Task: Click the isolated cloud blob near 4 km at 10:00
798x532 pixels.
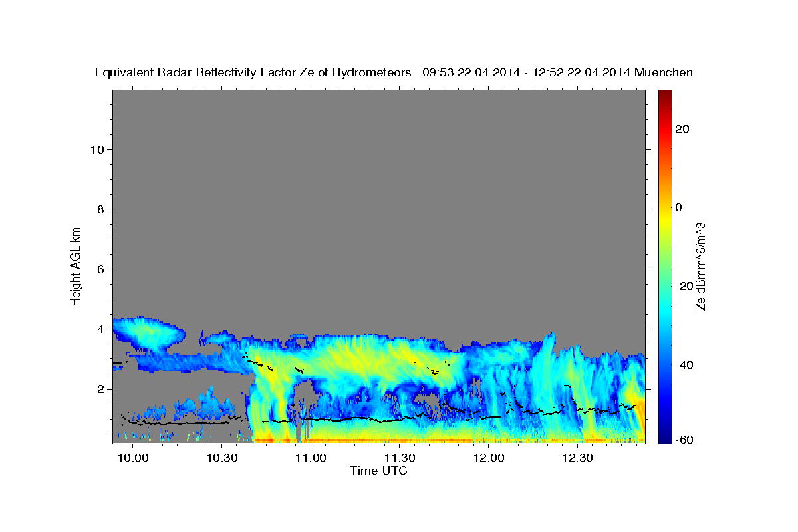Action: [150, 332]
